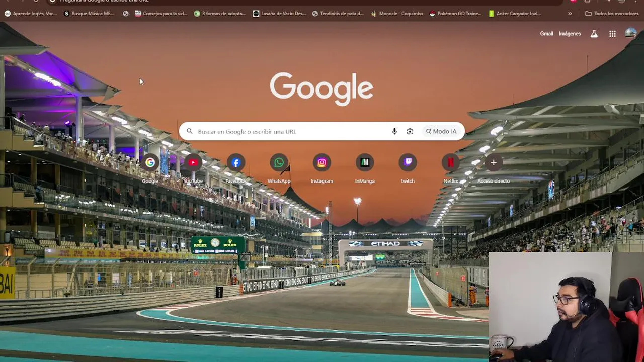The height and width of the screenshot is (362, 644).
Task: Open the twitch shortcut
Action: click(x=408, y=168)
